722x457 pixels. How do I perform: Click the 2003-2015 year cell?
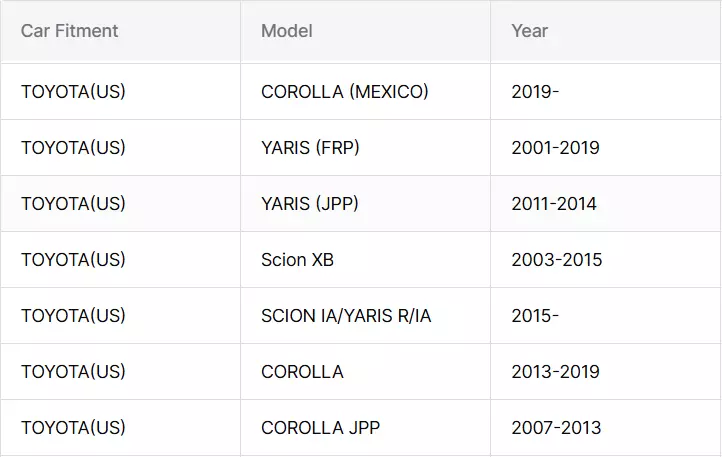click(x=557, y=260)
